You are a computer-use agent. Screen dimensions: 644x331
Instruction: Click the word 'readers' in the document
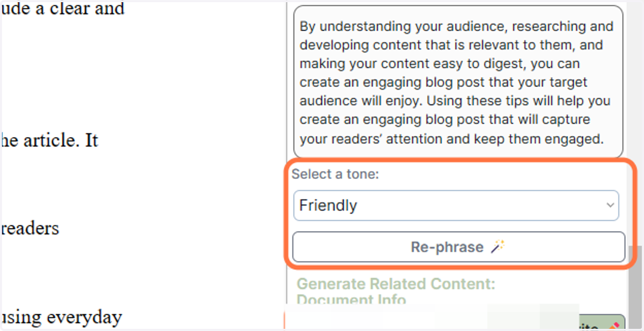click(x=30, y=228)
